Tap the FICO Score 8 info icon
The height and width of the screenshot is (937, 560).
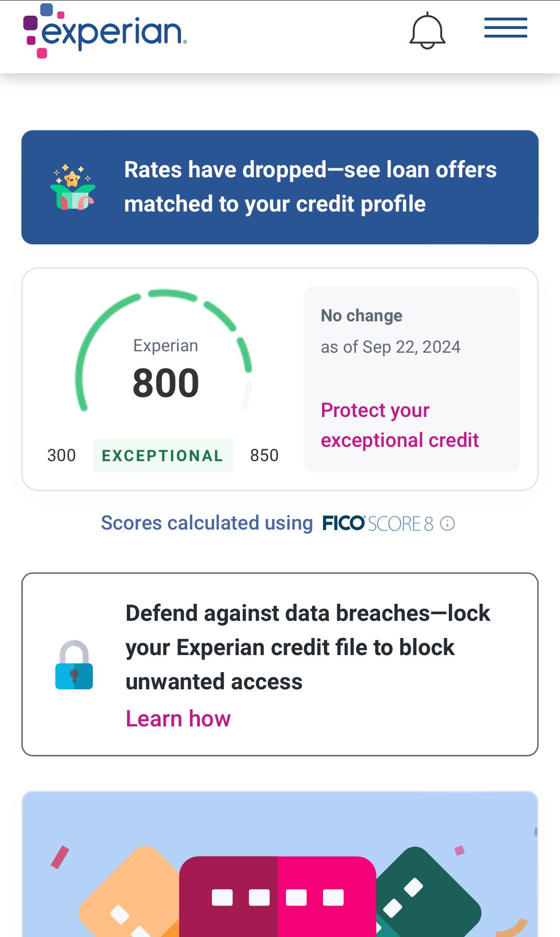(447, 523)
